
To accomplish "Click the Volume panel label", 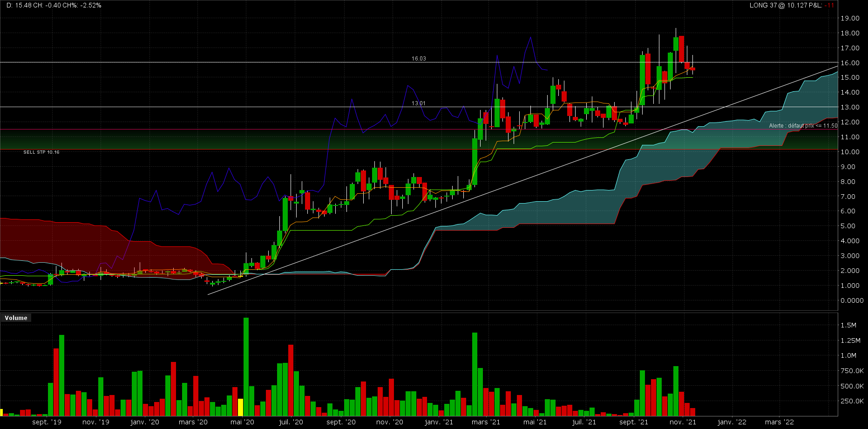I will (16, 318).
